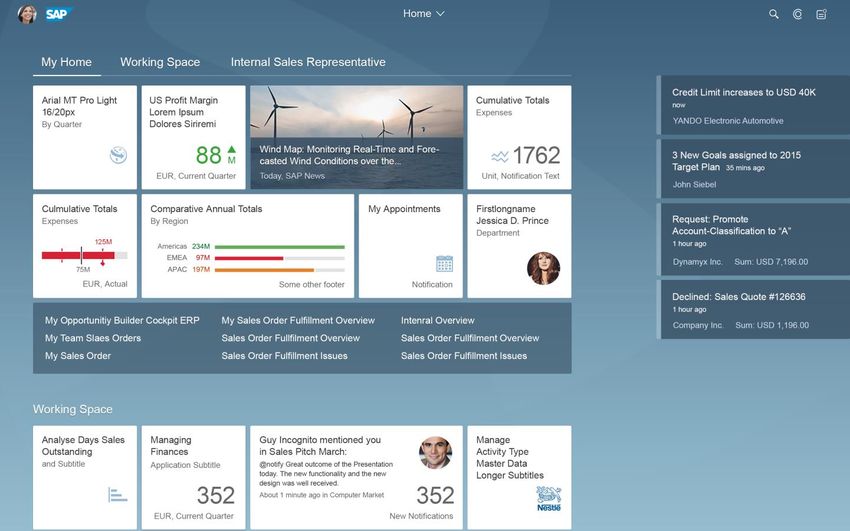The height and width of the screenshot is (531, 850).
Task: Expand the Home dropdown menu
Action: click(423, 14)
